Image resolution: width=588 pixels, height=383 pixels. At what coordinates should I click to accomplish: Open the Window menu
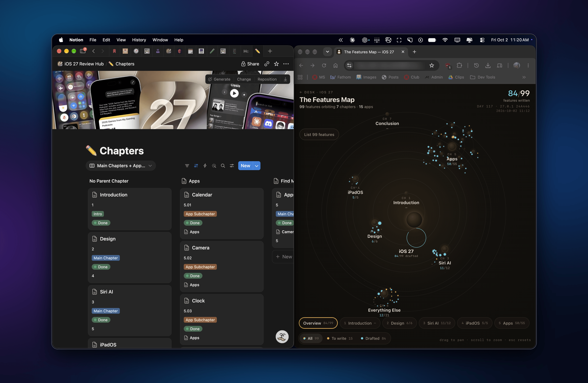coord(160,40)
